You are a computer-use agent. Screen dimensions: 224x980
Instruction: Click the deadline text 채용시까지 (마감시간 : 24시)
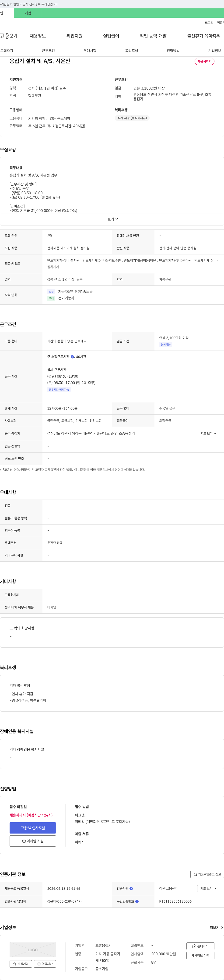tap(31, 815)
